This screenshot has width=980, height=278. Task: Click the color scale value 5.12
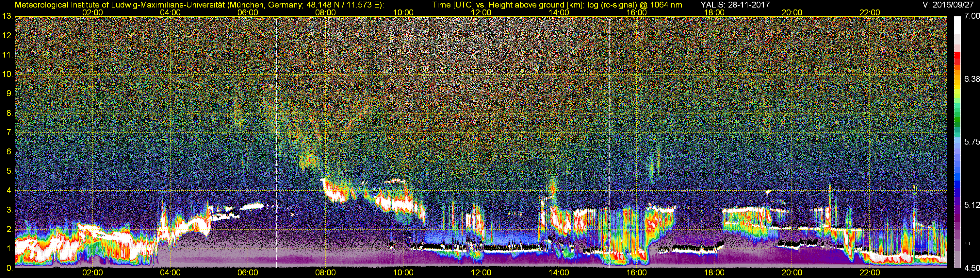coord(972,205)
